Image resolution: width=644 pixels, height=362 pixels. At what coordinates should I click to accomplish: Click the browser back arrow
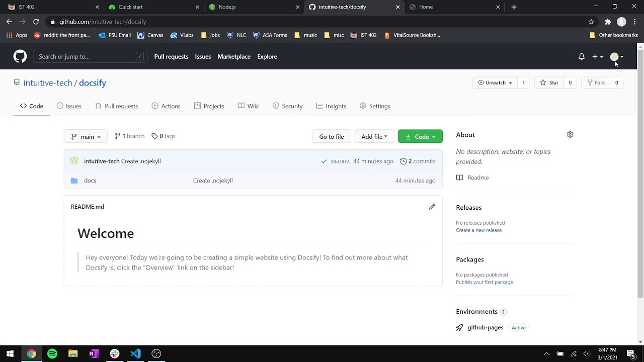pyautogui.click(x=9, y=22)
